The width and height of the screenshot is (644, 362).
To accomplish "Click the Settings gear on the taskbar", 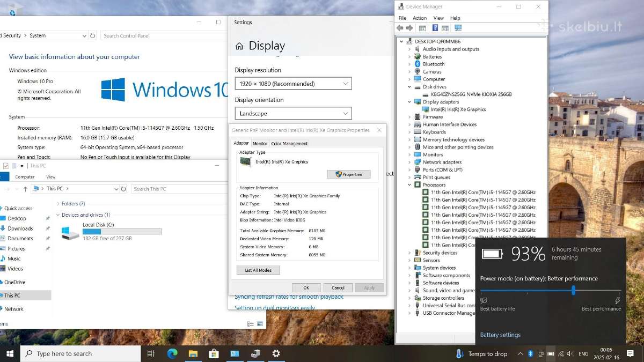I will [x=276, y=353].
